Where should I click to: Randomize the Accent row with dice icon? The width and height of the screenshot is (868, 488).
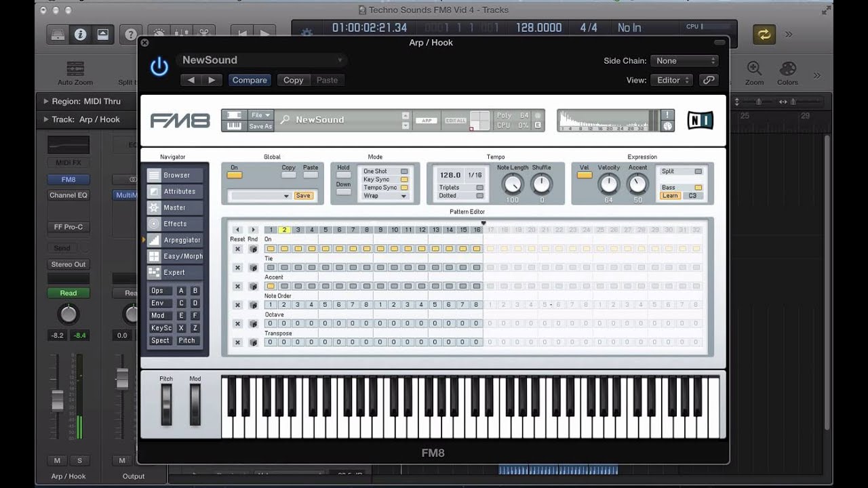coord(253,286)
